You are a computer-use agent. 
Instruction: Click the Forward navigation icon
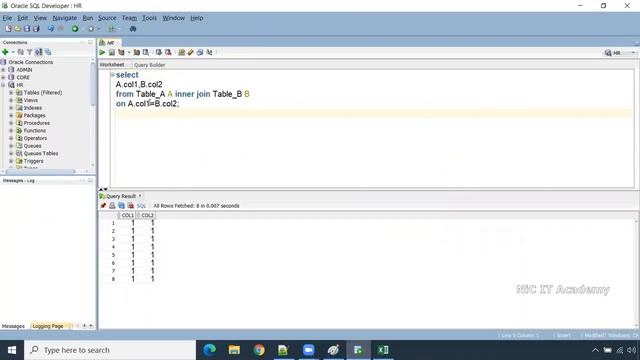[x=91, y=29]
